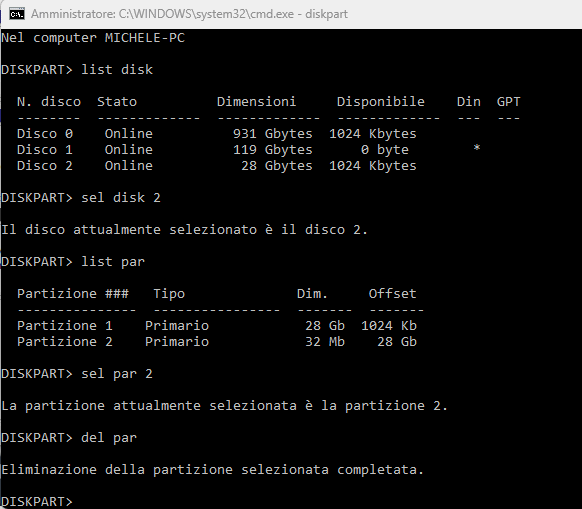Click the 'Partizione 1' row label

(x=65, y=325)
